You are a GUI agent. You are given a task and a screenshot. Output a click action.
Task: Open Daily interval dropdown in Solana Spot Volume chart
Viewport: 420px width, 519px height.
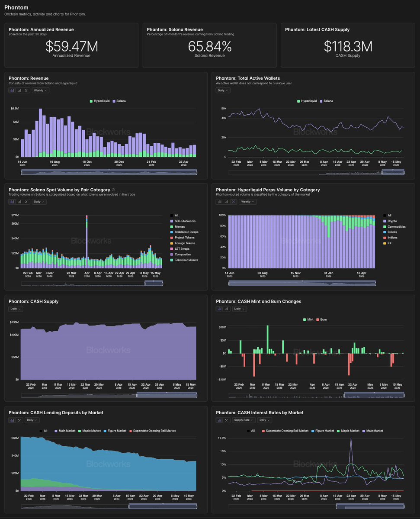39,202
